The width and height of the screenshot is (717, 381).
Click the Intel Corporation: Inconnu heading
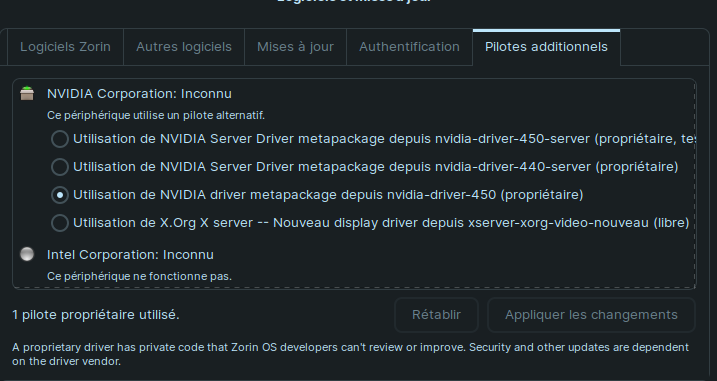point(130,255)
